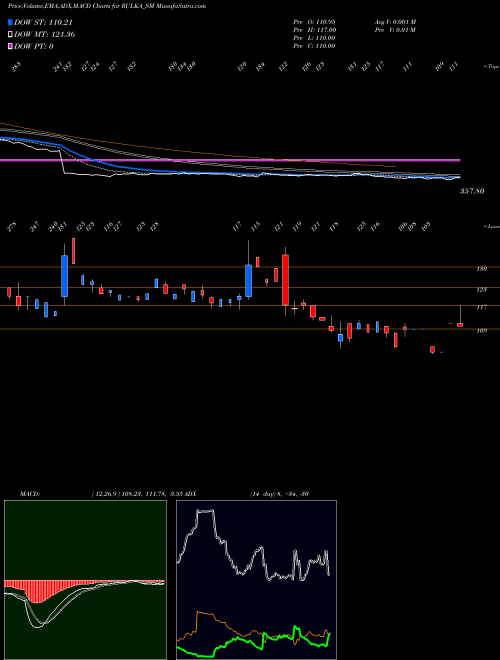This screenshot has height=660, width=500.
Task: Click the tallest red candlestick below the 121 label
Action: pos(285,280)
